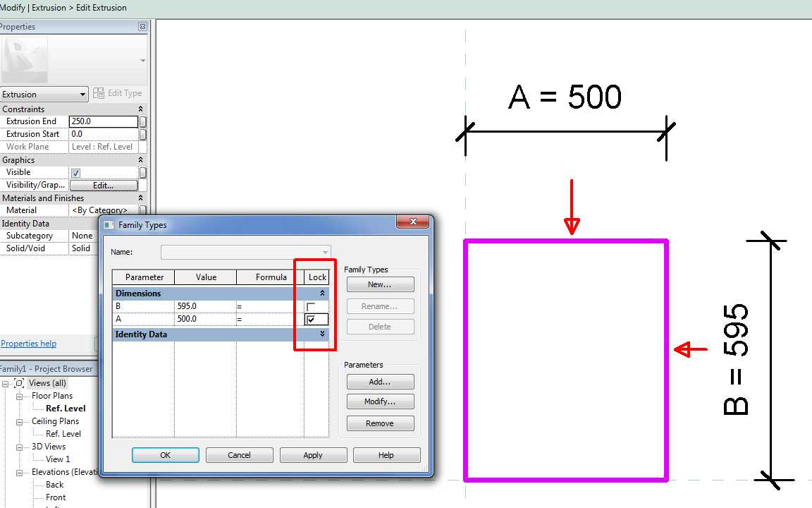Uncheck the Lock checkbox for parameter A
812x508 pixels.
point(311,320)
